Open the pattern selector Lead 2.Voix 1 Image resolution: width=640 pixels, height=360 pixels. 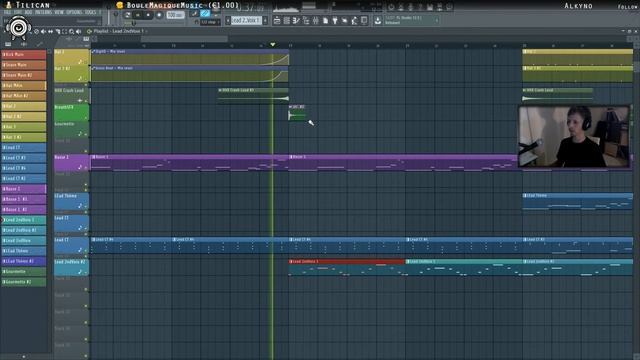tap(246, 20)
